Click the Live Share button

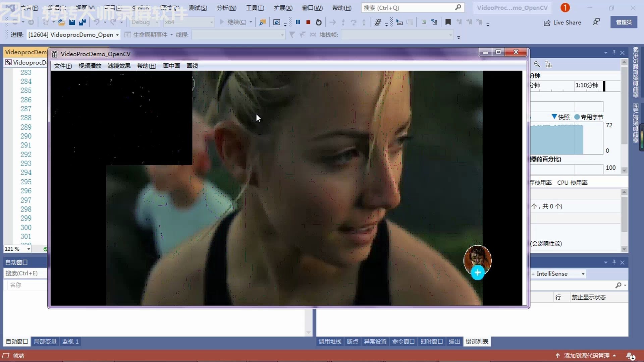[x=562, y=22]
